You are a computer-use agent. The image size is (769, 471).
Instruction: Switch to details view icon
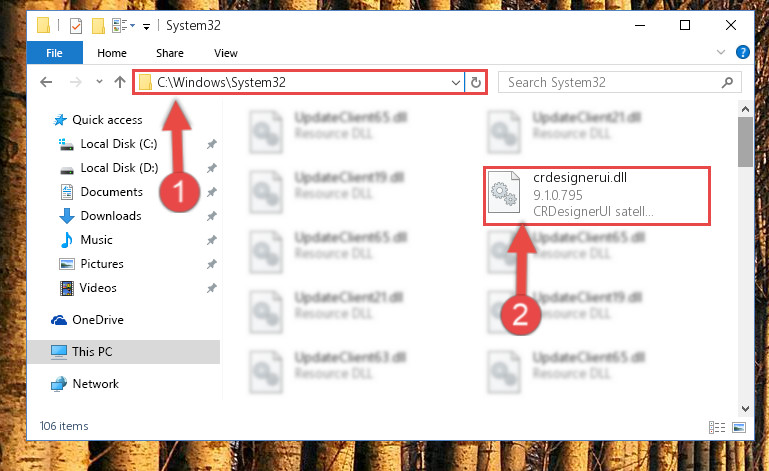pos(717,427)
